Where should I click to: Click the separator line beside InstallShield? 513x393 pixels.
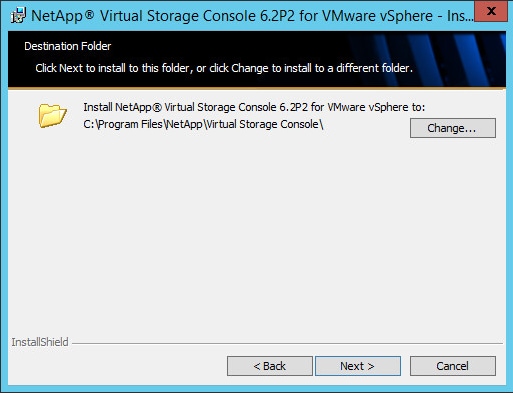287,343
